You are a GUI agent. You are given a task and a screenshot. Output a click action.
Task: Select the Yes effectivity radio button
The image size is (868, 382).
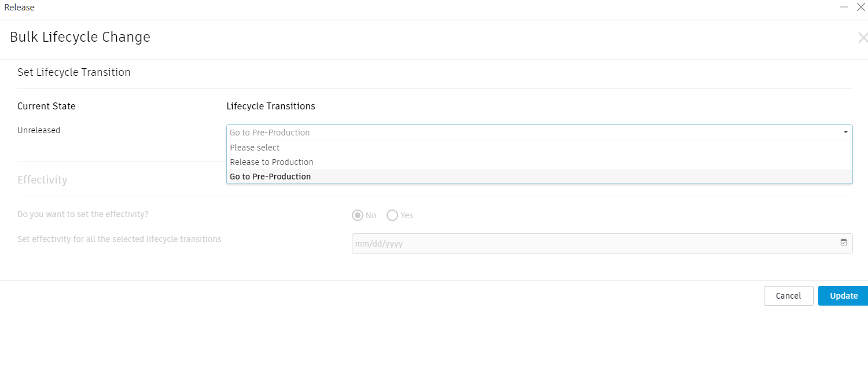pos(392,215)
